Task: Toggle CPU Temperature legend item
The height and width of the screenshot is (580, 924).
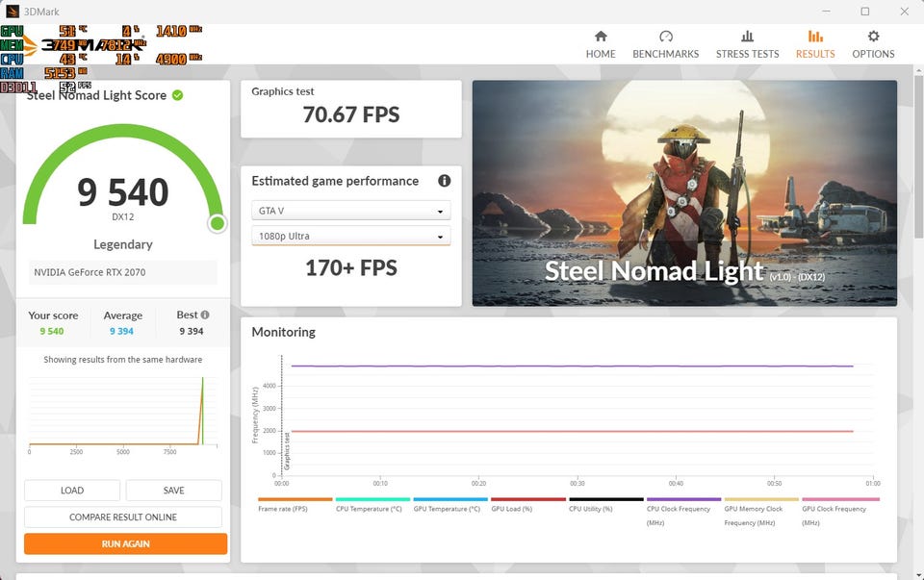Action: click(x=372, y=505)
